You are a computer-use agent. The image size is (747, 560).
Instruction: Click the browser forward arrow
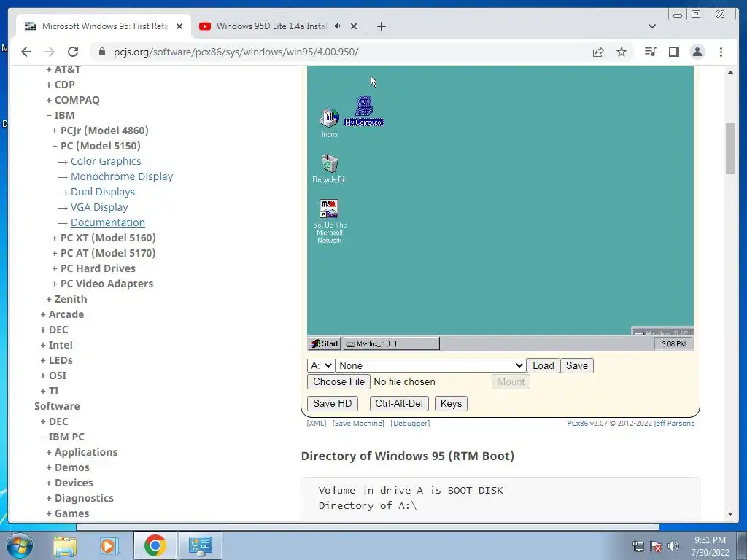pos(50,52)
